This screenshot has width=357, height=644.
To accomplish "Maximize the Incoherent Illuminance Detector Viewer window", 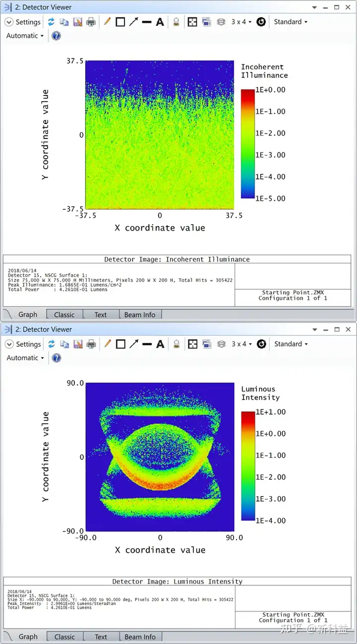I will (337, 7).
